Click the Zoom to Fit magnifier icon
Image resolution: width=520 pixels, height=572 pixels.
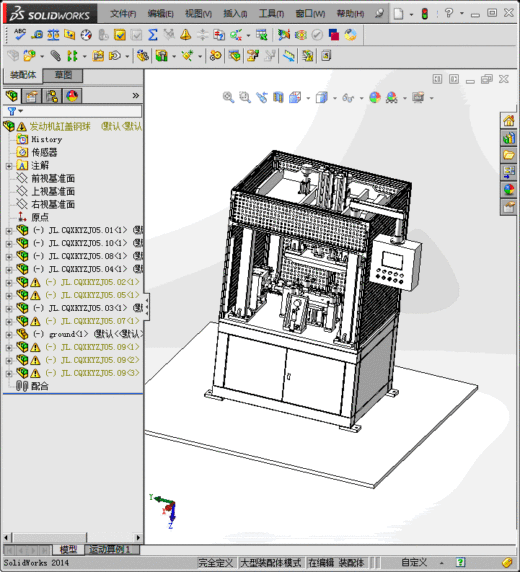(x=228, y=97)
